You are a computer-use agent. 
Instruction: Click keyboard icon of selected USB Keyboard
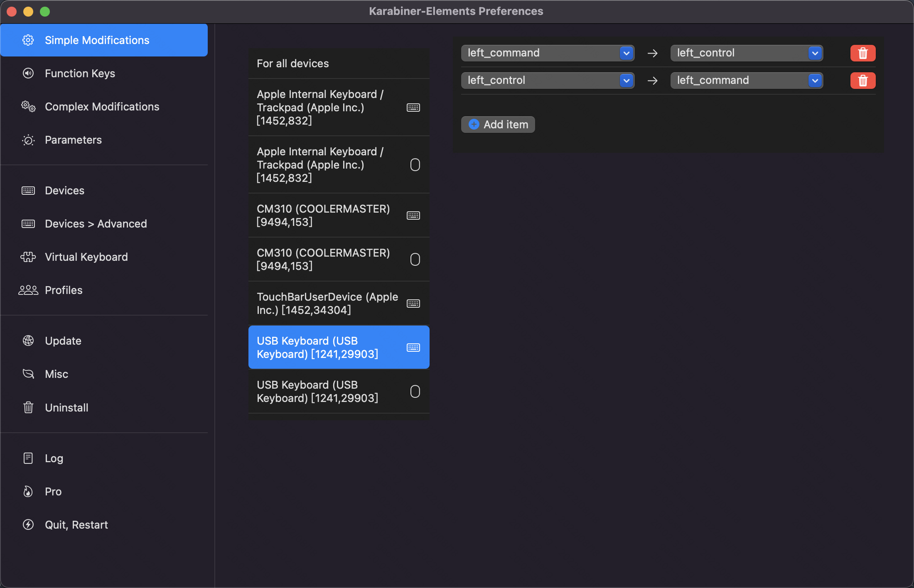[x=413, y=348]
